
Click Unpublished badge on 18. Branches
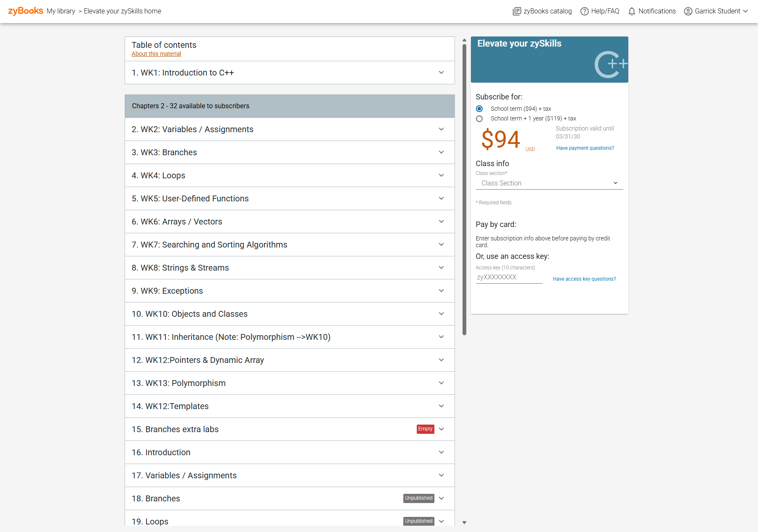click(x=419, y=498)
